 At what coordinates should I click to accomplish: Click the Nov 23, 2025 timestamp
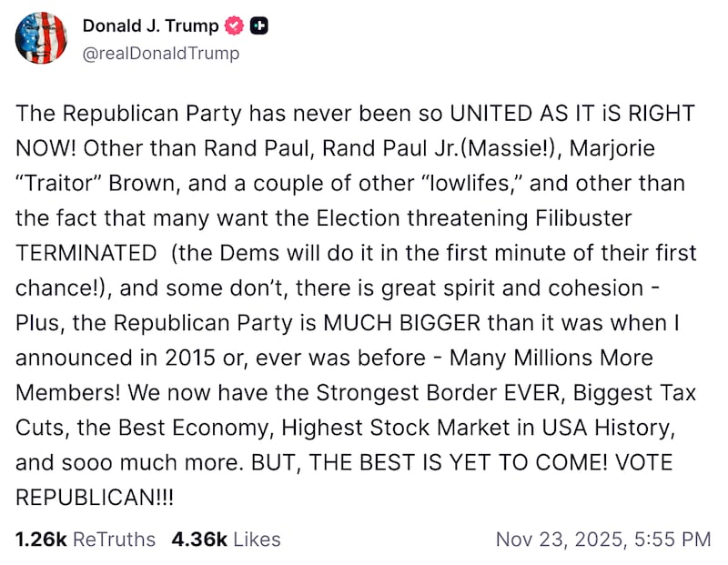pos(602,539)
